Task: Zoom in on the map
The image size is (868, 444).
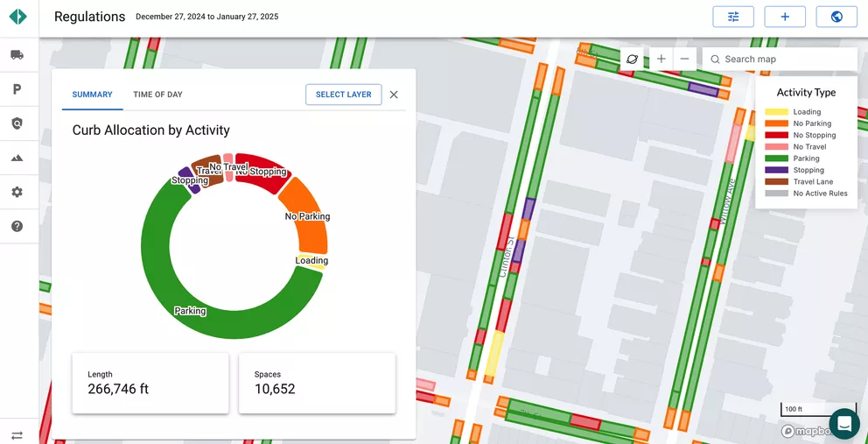Action: pyautogui.click(x=661, y=59)
